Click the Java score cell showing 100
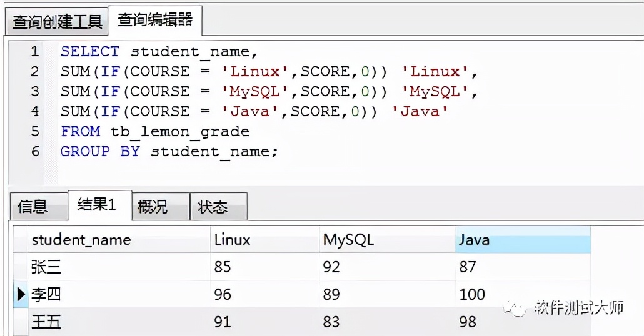The width and height of the screenshot is (644, 336). point(472,294)
